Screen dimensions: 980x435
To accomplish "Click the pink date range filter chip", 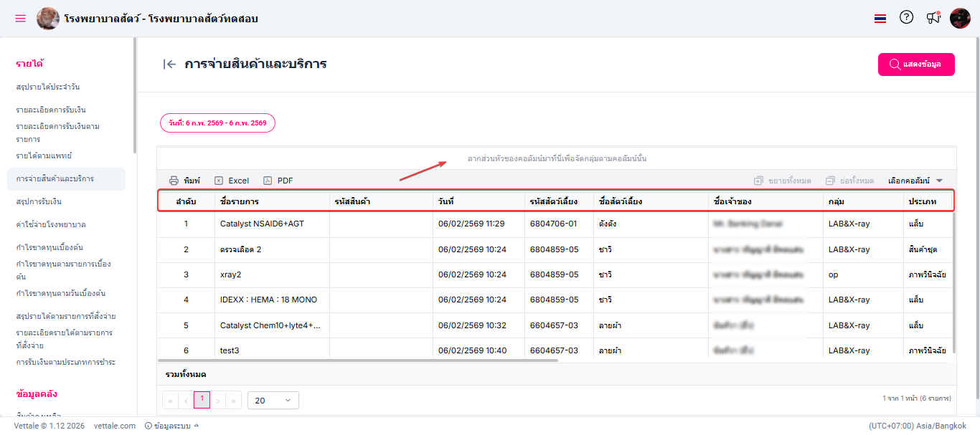I will [x=217, y=123].
